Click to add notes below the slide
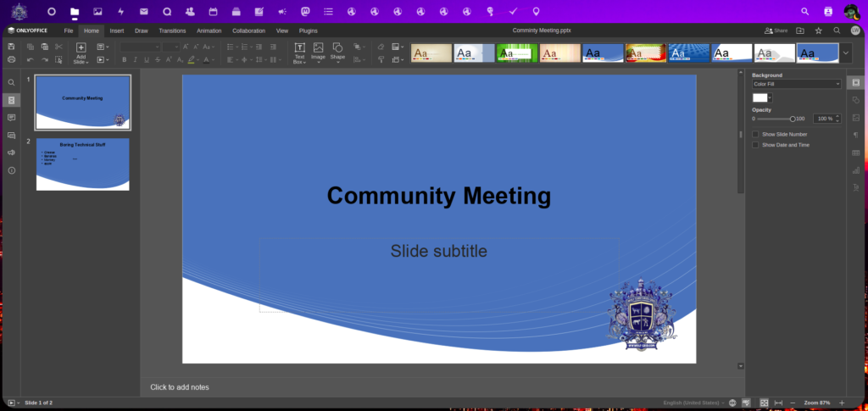Screen dimensions: 868x411 pos(180,387)
